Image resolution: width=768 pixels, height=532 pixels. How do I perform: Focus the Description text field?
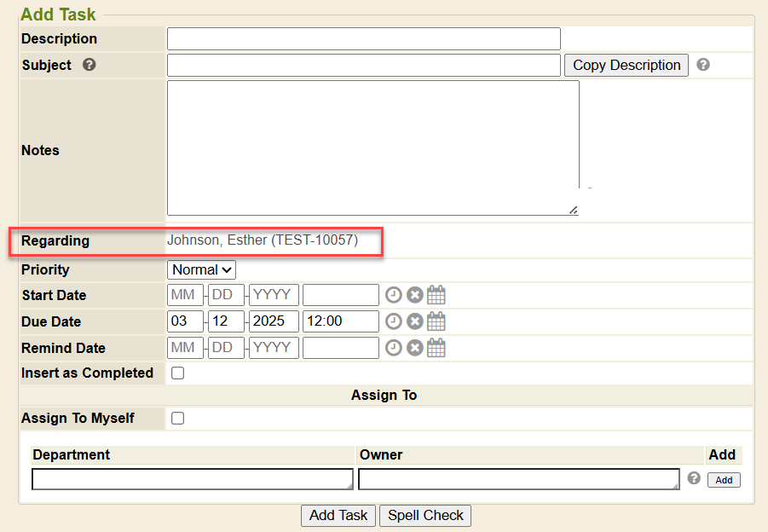click(363, 39)
